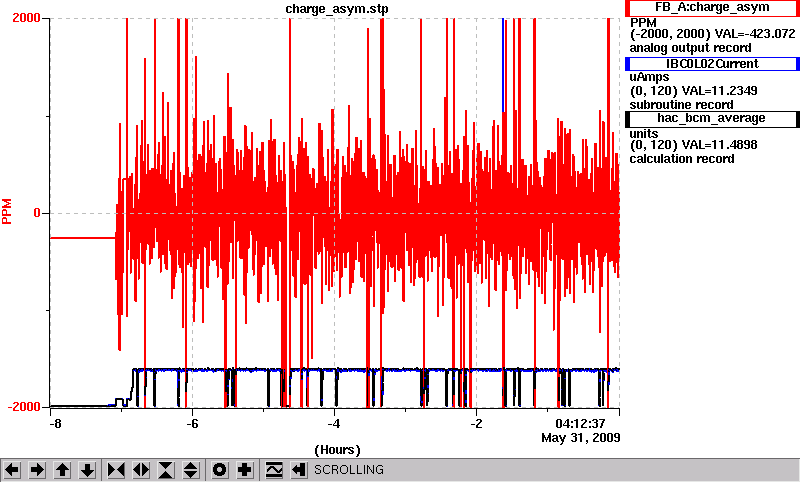Select the hac_bcm_average curve legend
Image resolution: width=800 pixels, height=482 pixels.
coord(712,118)
